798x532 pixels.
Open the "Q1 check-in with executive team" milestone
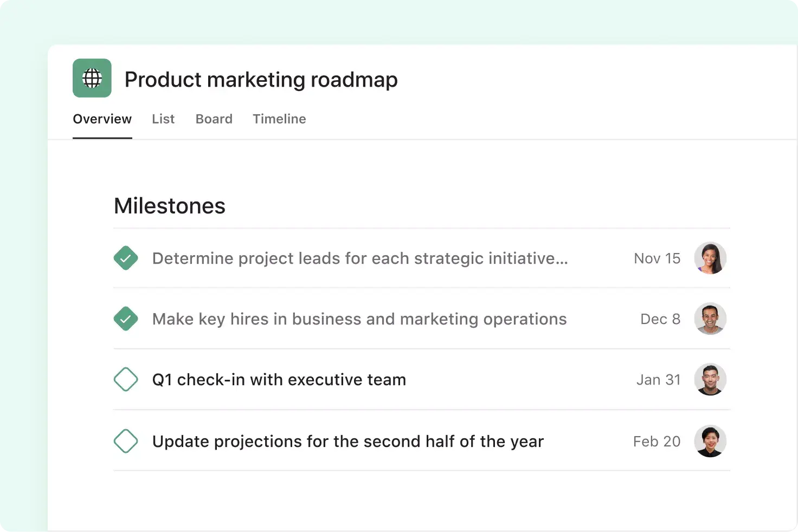point(279,379)
